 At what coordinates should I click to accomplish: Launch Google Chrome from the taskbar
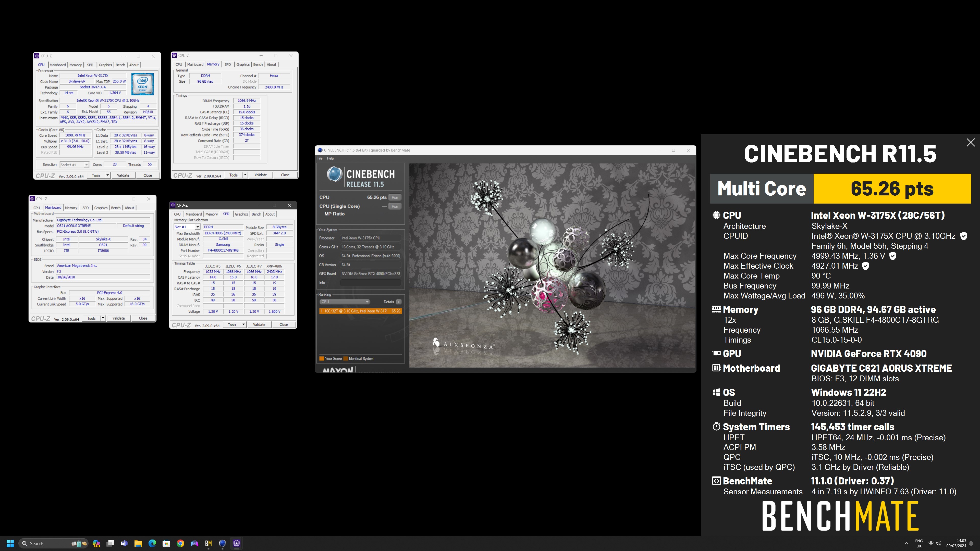180,543
